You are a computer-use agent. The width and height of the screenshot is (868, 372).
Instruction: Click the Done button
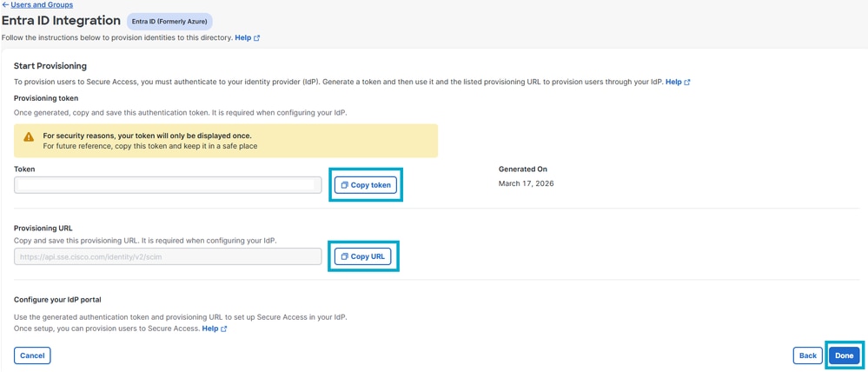point(845,356)
